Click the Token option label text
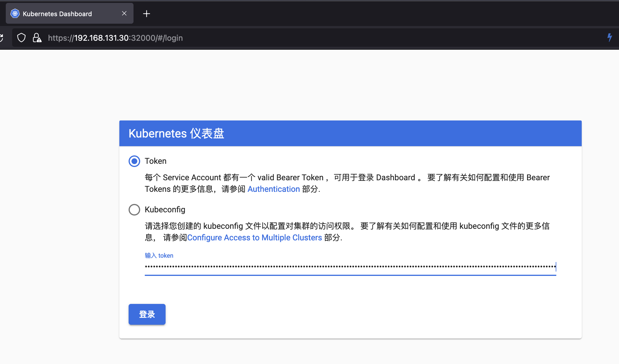Viewport: 619px width, 364px height. coord(155,161)
